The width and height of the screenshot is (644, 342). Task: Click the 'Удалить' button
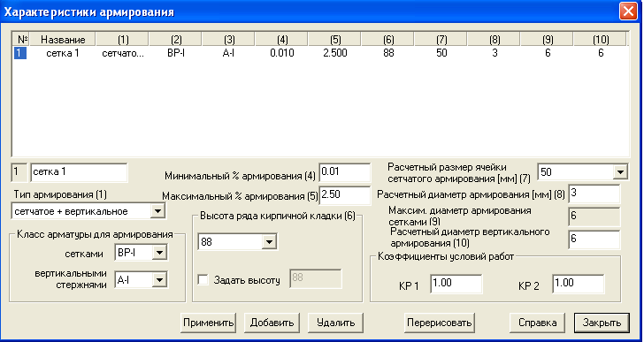tap(335, 323)
